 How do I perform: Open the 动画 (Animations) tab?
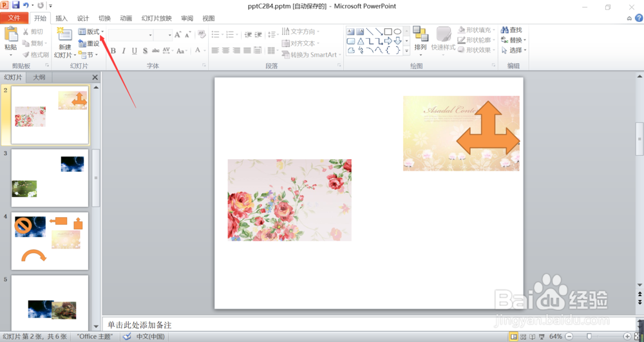[126, 18]
